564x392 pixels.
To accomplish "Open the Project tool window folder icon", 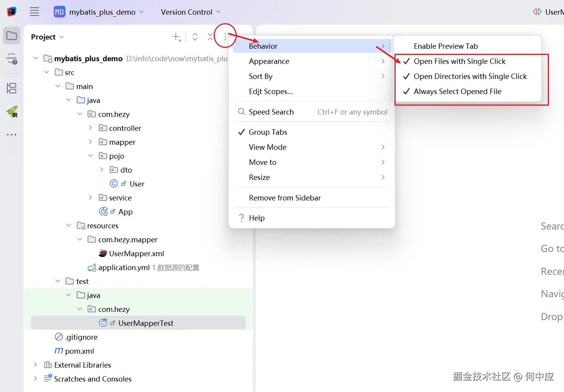I will (x=12, y=36).
